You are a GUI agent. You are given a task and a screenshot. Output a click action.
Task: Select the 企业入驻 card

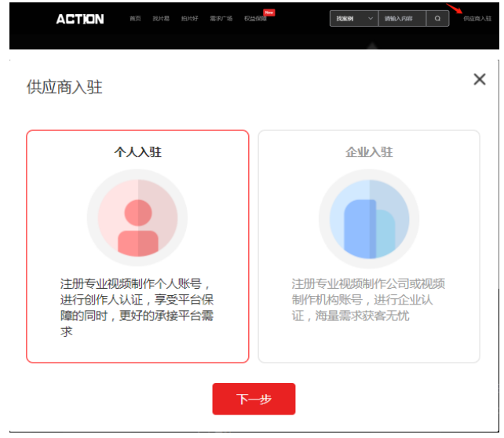pos(369,246)
